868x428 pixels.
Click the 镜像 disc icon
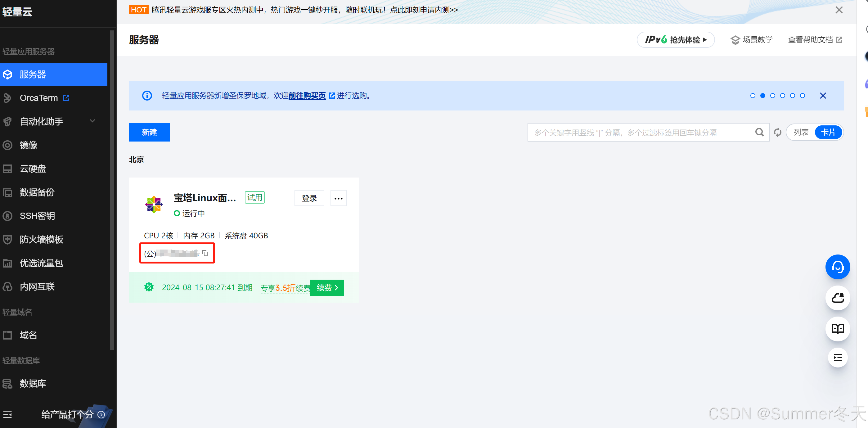click(7, 145)
